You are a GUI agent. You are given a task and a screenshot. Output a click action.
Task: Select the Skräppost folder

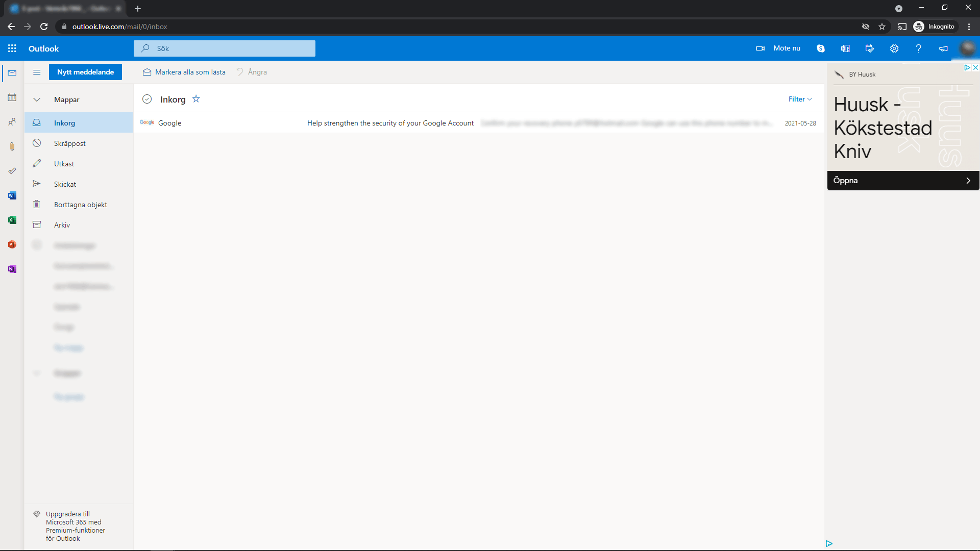click(x=79, y=143)
